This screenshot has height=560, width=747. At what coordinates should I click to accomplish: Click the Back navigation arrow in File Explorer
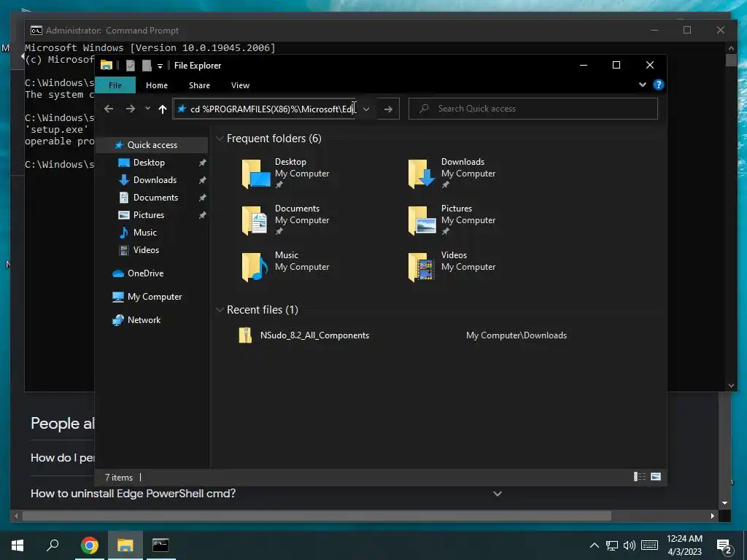[109, 109]
